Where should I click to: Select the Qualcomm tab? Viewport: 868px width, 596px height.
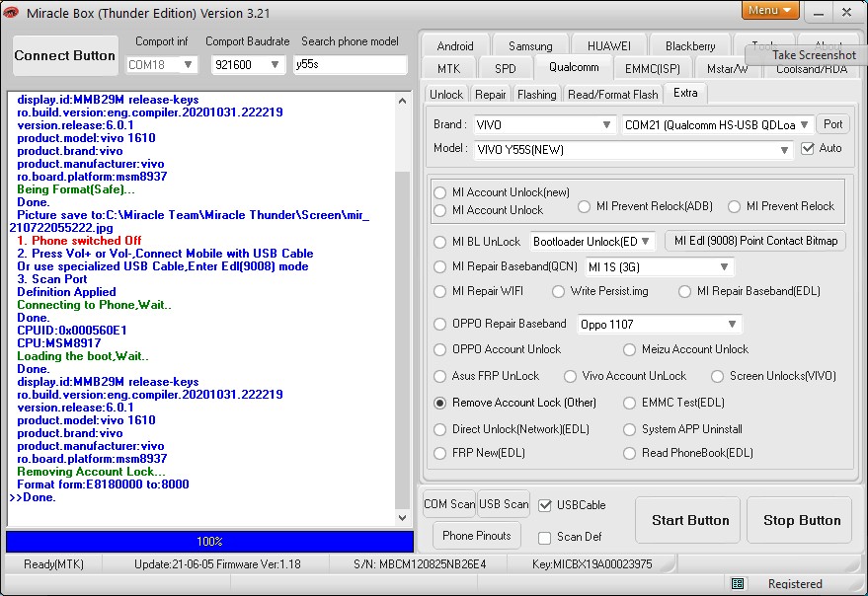click(x=574, y=67)
